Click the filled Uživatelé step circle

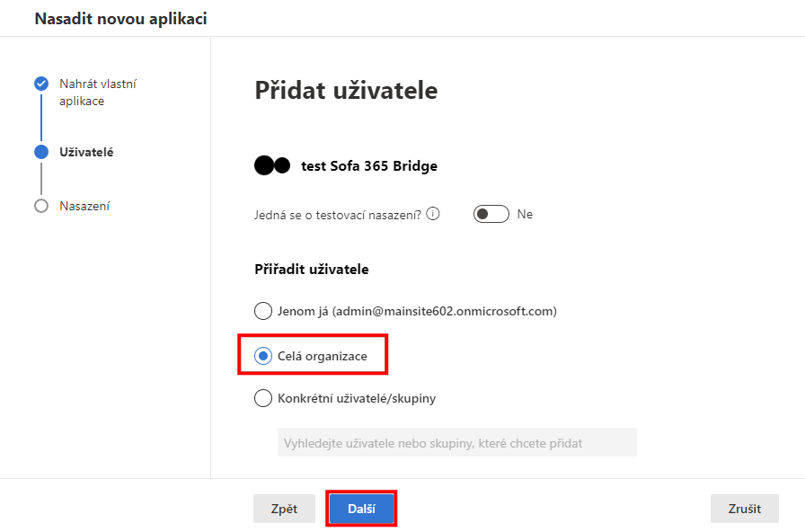click(41, 152)
